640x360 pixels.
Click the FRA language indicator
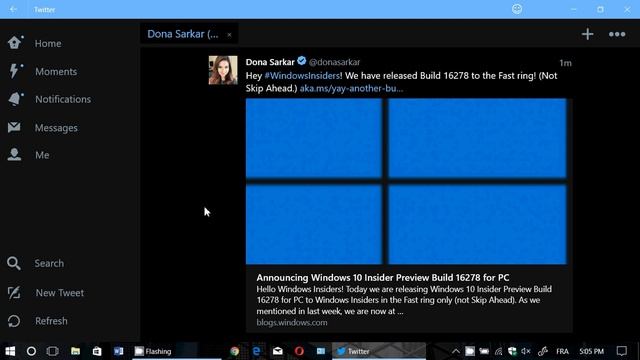pos(562,351)
